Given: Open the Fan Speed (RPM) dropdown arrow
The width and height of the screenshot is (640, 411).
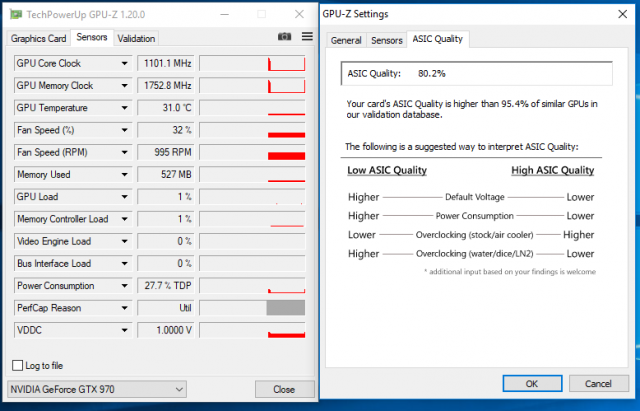Looking at the screenshot, I should click(124, 153).
